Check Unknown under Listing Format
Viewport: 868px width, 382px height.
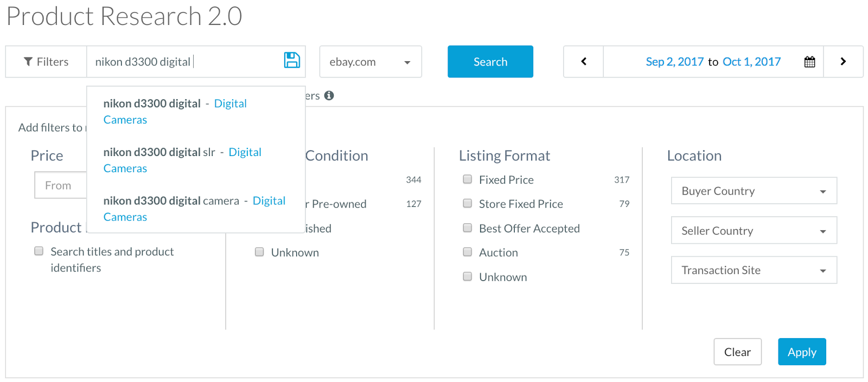tap(467, 276)
